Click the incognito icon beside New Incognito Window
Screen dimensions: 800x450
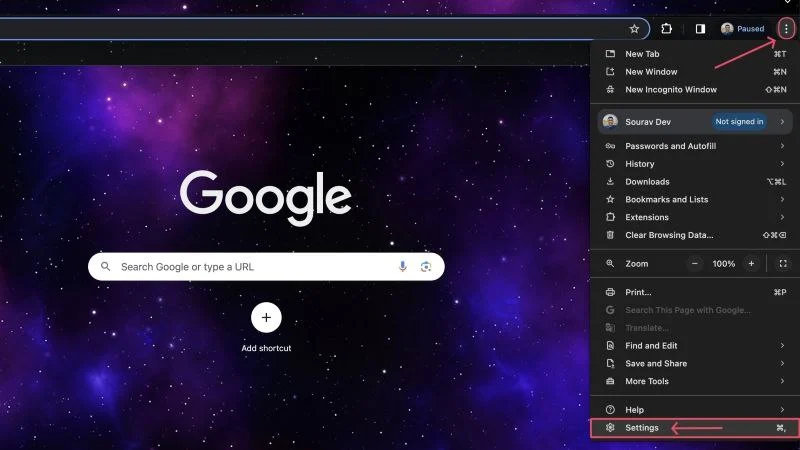610,89
